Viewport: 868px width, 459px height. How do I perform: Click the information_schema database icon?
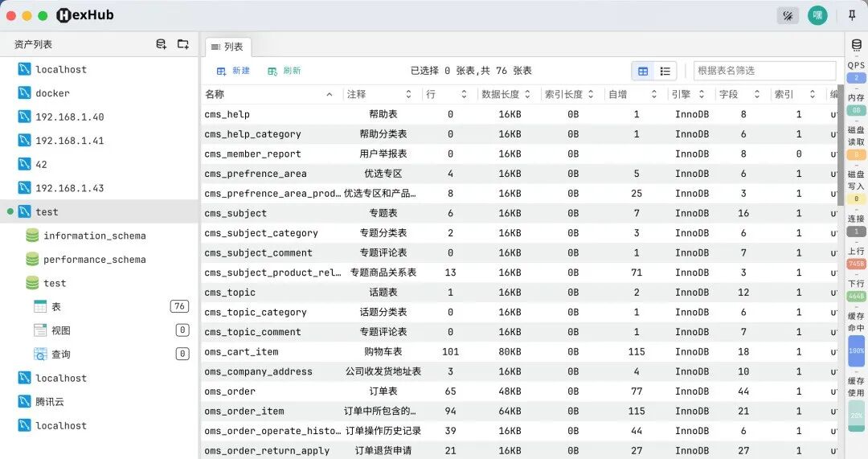[32, 236]
